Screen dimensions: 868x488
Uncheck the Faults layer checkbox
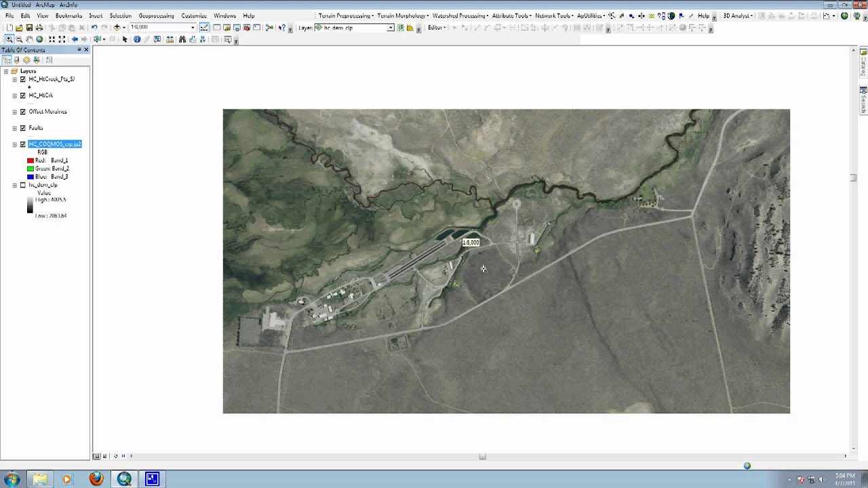click(x=23, y=128)
